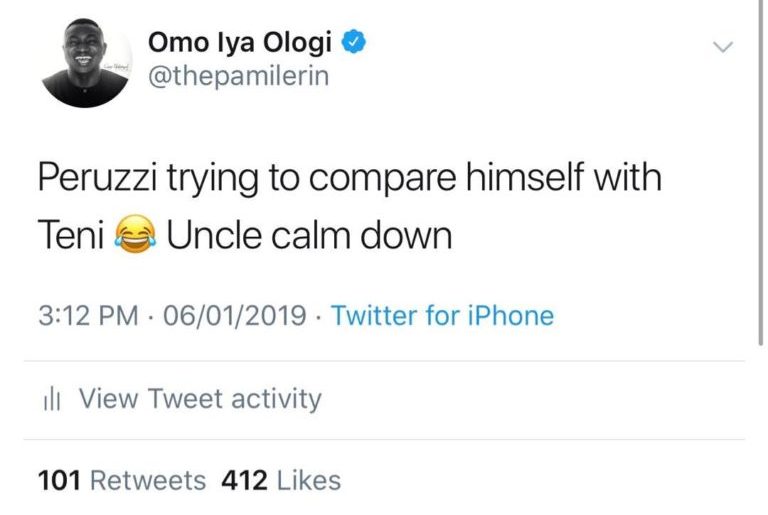Open the profile picture of Omo Iya Ologi
768x515 pixels.
[x=86, y=63]
